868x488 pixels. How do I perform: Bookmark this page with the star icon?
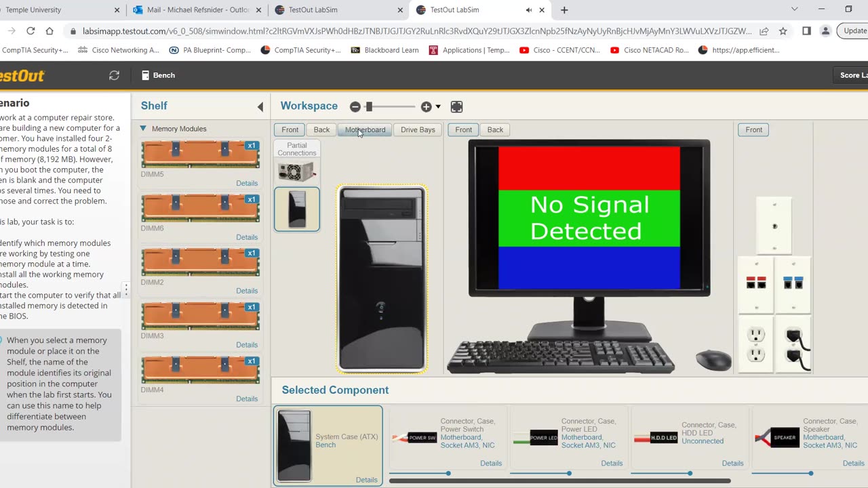[x=783, y=31]
